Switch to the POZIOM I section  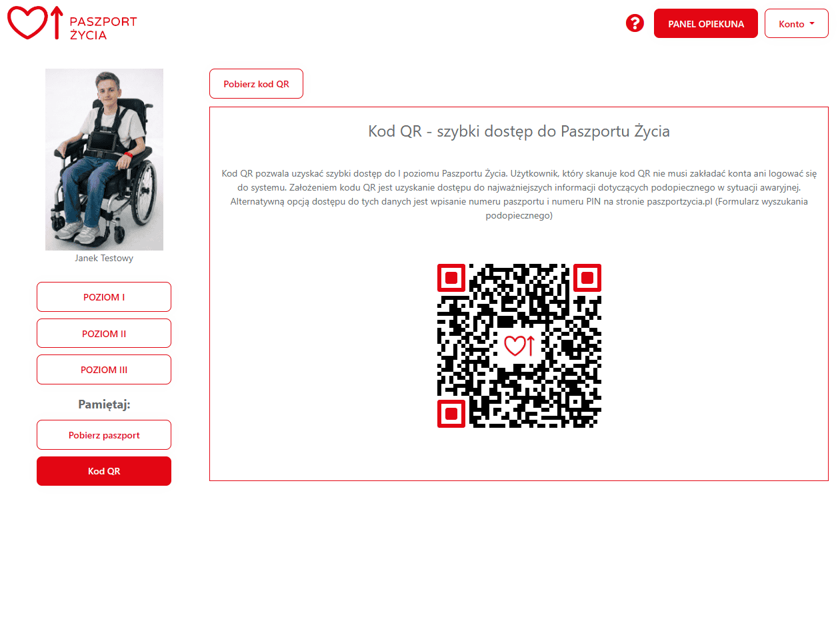(x=104, y=297)
